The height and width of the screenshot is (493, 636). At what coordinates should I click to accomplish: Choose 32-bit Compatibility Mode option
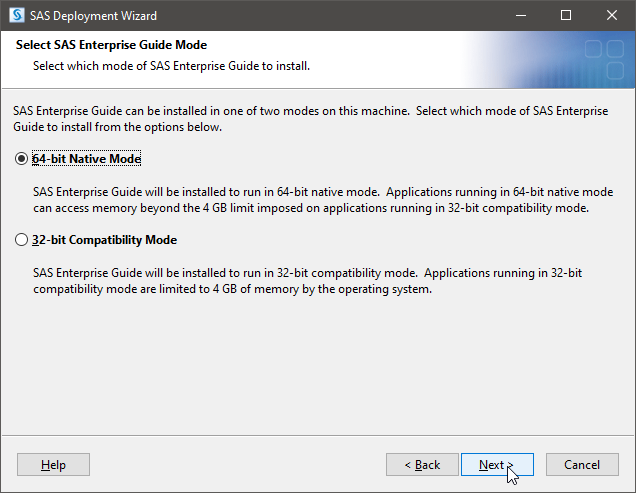pos(21,240)
